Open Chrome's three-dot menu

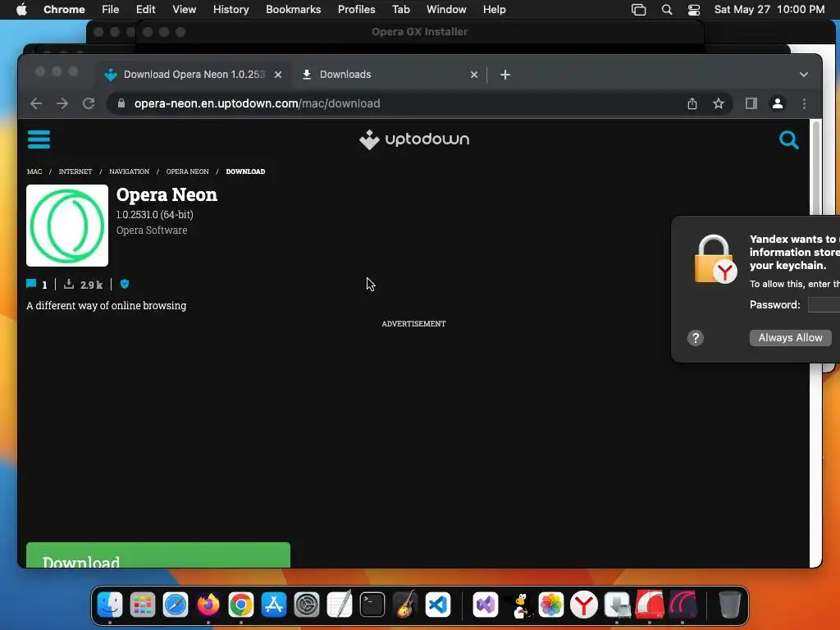click(x=804, y=103)
